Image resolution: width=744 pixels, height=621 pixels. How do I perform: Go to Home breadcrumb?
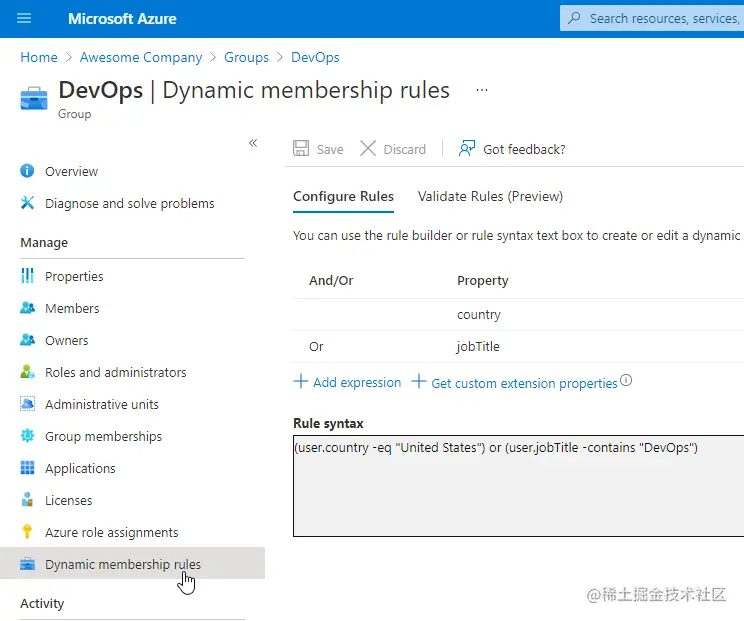39,57
